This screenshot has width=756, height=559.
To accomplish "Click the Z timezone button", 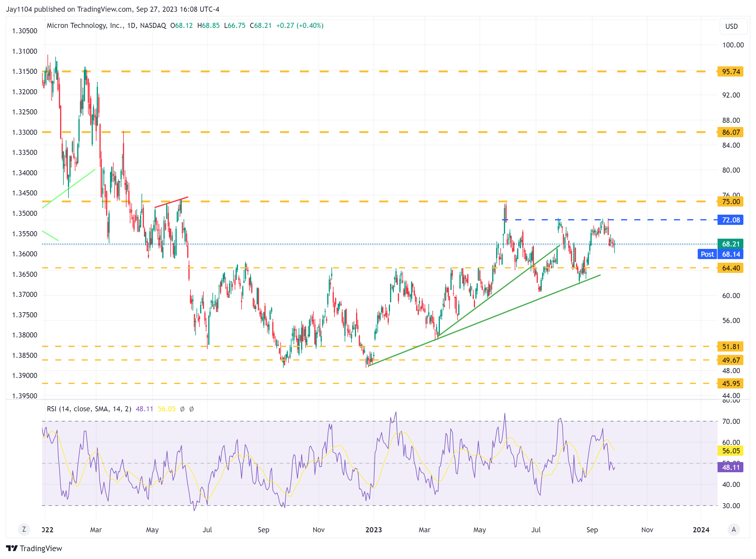I will coord(24,529).
